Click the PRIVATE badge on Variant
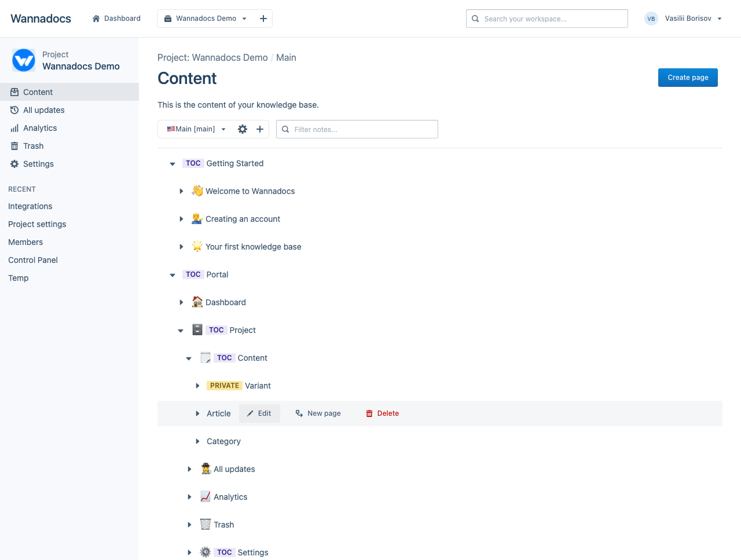 225,386
